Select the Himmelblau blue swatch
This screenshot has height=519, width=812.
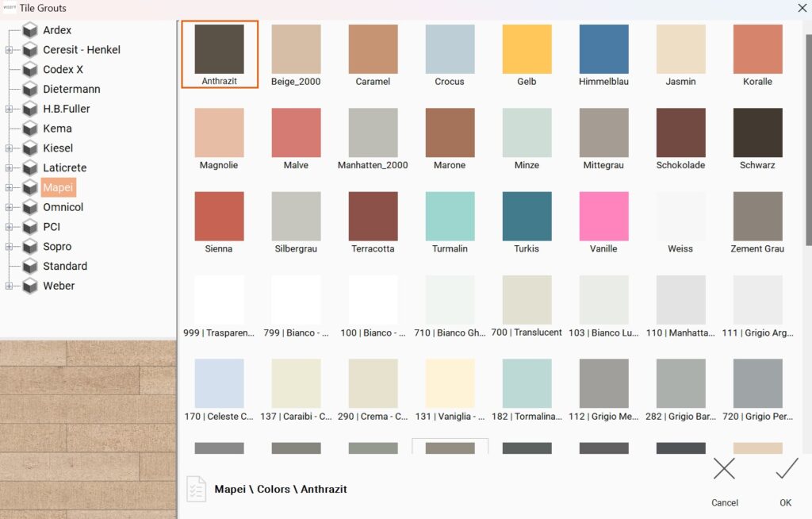click(603, 49)
